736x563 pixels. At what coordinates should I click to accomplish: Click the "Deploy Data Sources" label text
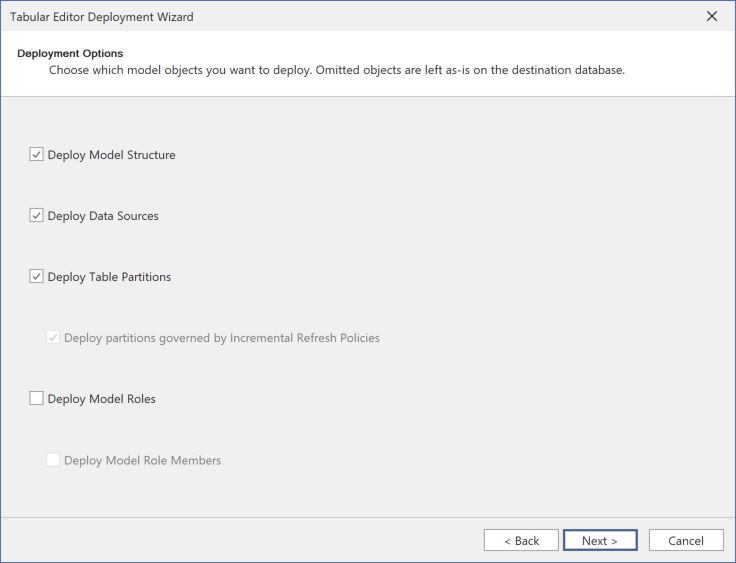(103, 216)
